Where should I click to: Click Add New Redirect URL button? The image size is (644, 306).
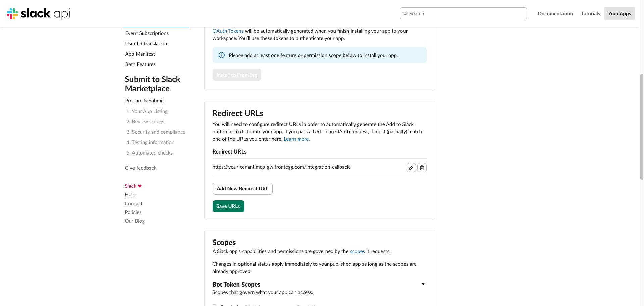[243, 189]
